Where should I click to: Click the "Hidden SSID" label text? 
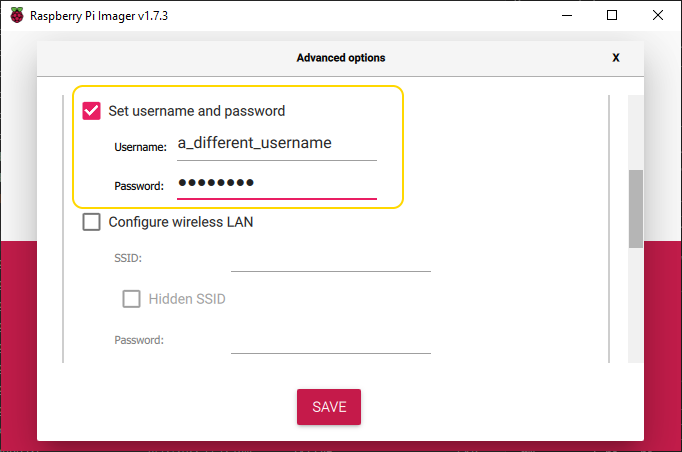pyautogui.click(x=187, y=298)
